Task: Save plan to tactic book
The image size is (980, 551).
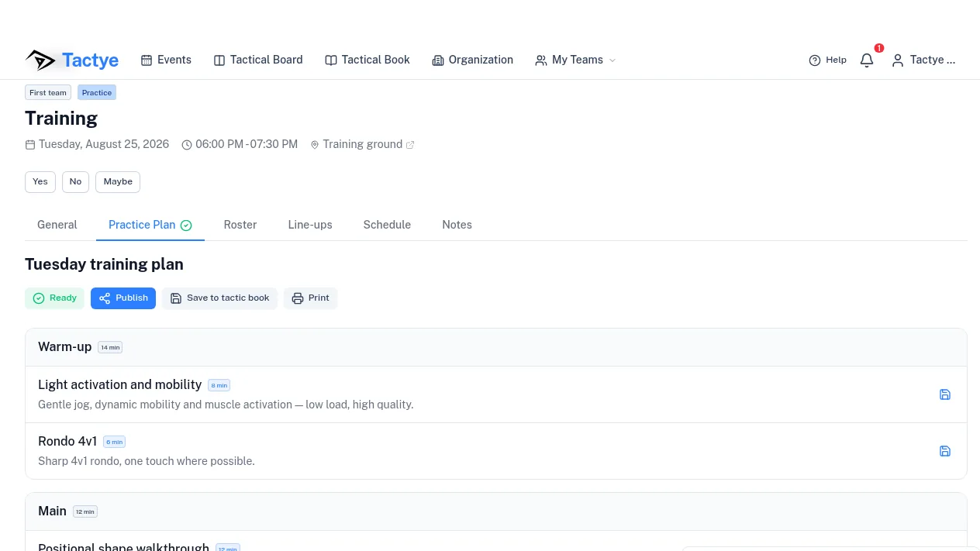Action: (x=219, y=298)
